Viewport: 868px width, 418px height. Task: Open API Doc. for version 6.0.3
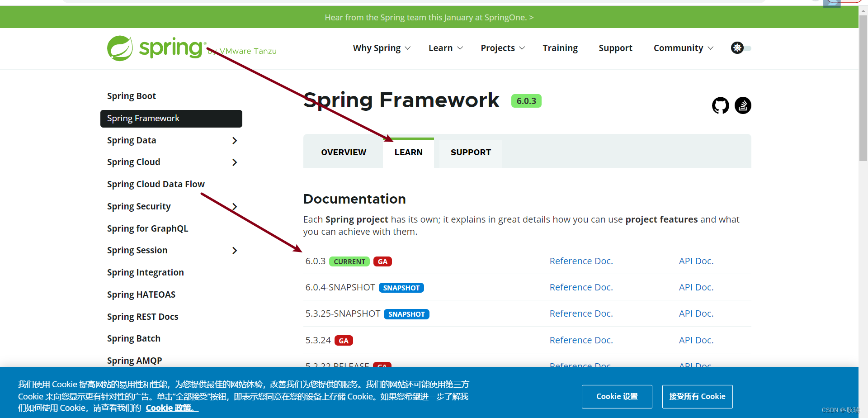pyautogui.click(x=696, y=261)
